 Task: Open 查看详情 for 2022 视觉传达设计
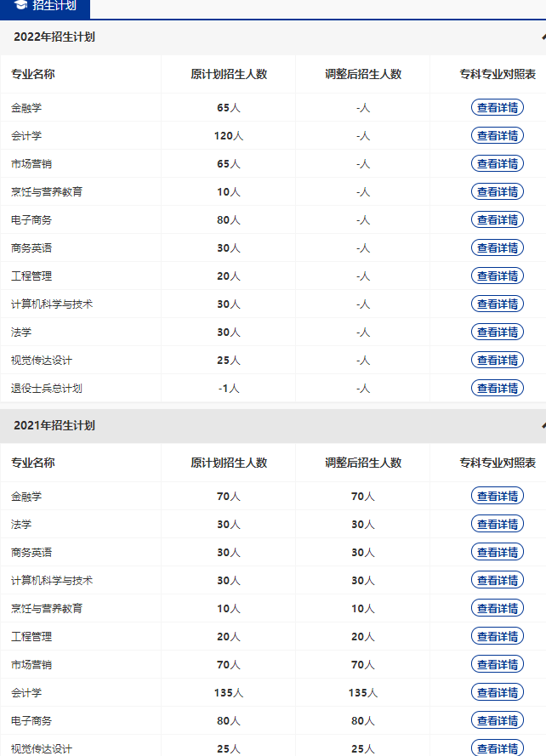click(498, 360)
